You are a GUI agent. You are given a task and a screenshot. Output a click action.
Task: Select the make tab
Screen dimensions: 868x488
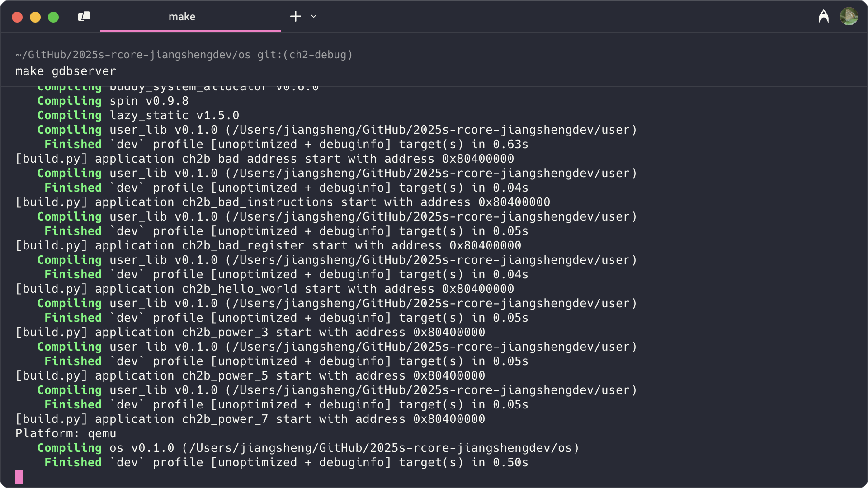tap(182, 17)
